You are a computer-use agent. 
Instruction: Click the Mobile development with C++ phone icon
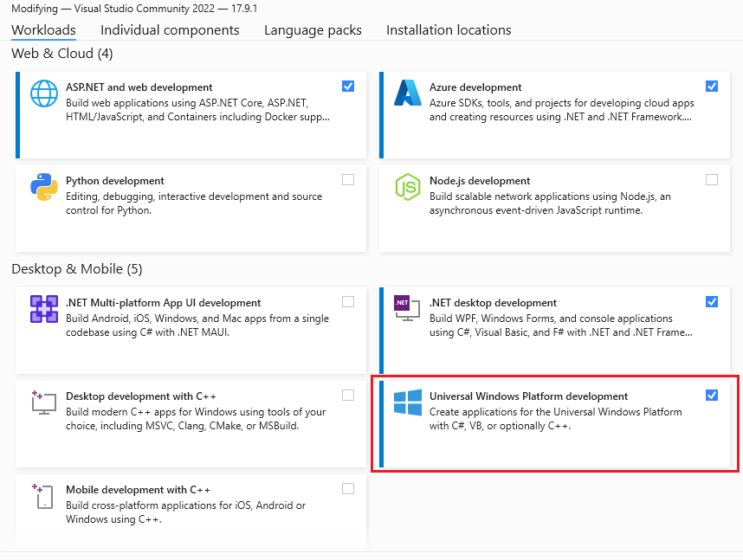click(x=42, y=496)
